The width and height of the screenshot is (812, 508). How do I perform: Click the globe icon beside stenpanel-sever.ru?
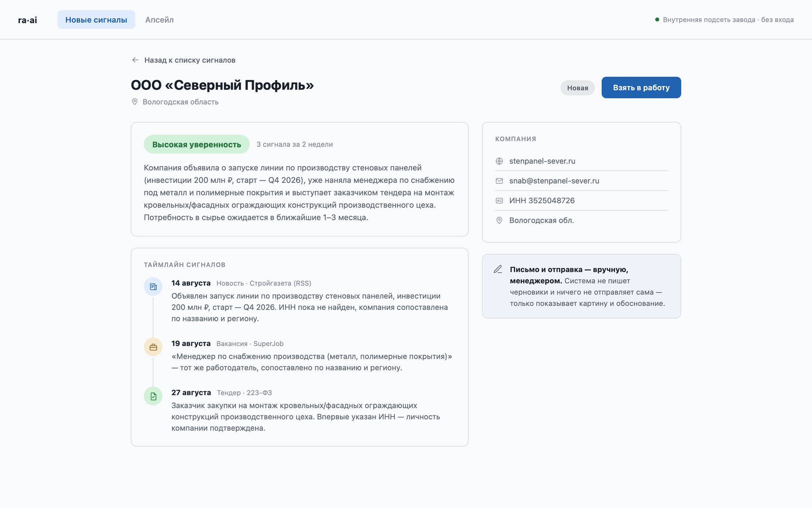(499, 161)
